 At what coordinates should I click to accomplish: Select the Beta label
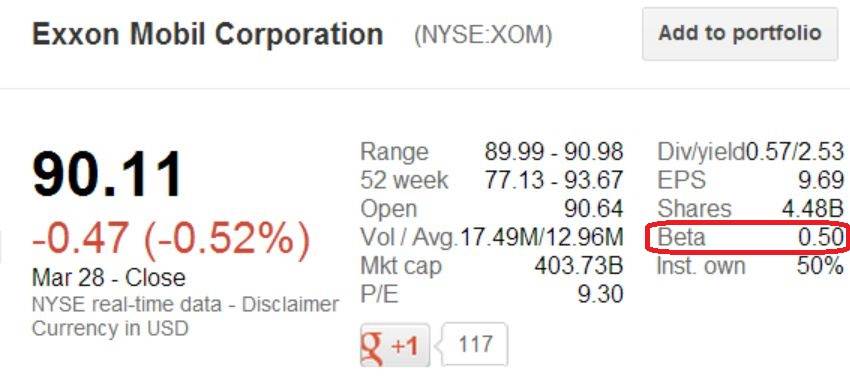pyautogui.click(x=681, y=237)
